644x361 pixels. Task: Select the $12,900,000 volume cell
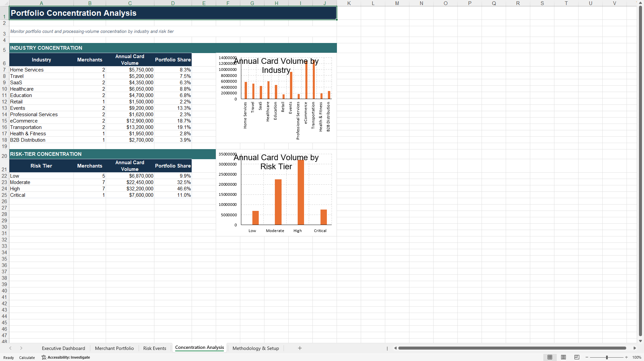[130, 121]
